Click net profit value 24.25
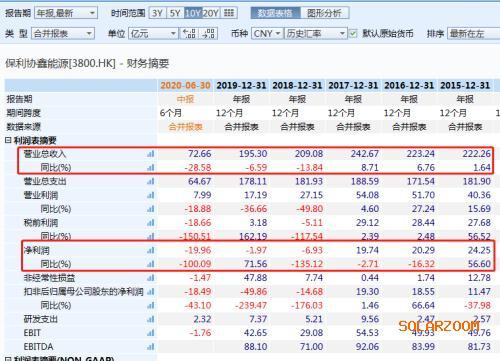The height and width of the screenshot is (361, 500). coord(479,250)
